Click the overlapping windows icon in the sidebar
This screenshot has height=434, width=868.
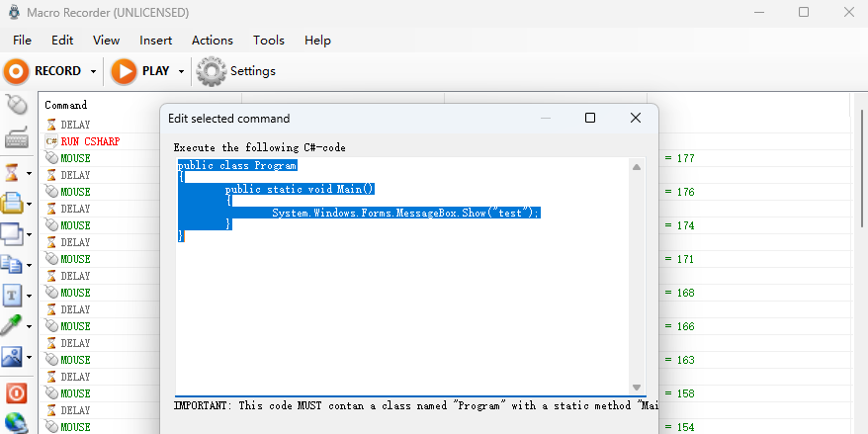(12, 234)
